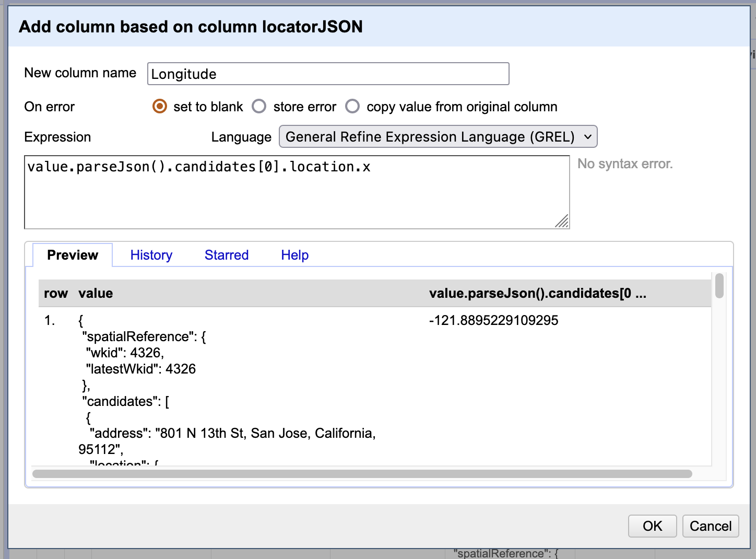The image size is (756, 559).
Task: Confirm the new column with OK
Action: [652, 526]
